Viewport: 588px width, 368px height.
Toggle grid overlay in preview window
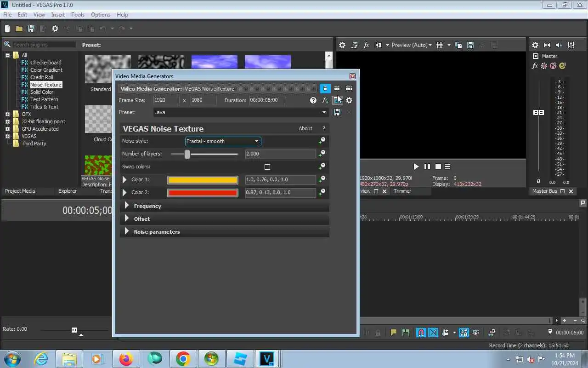coord(440,45)
